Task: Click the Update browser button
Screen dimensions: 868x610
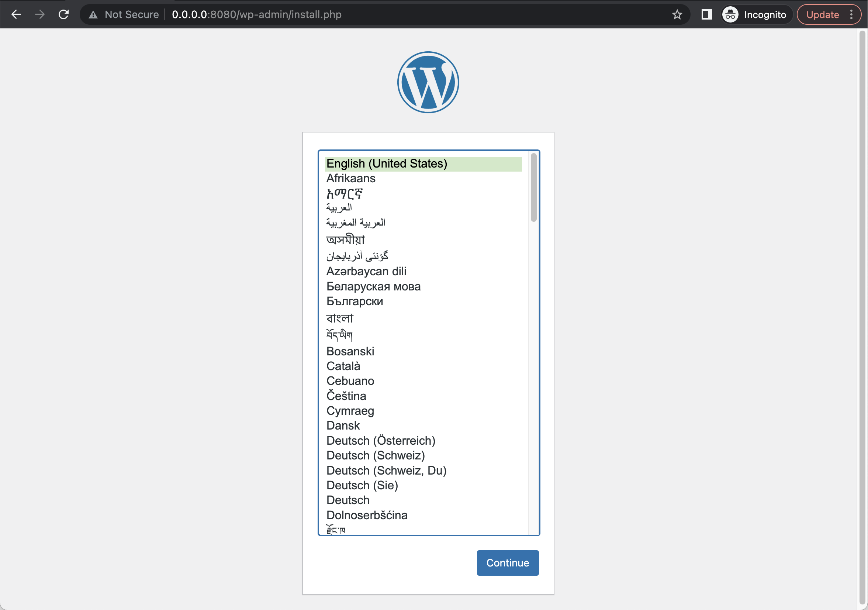Action: point(822,14)
